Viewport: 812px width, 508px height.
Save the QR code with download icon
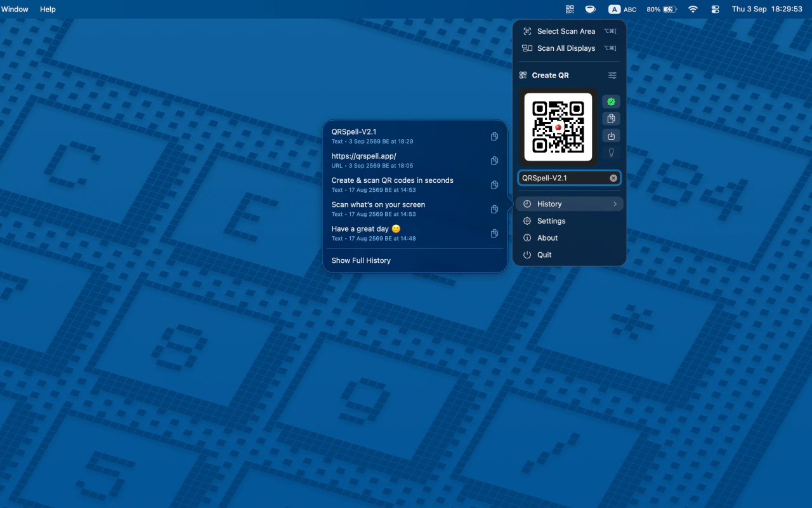pyautogui.click(x=611, y=136)
